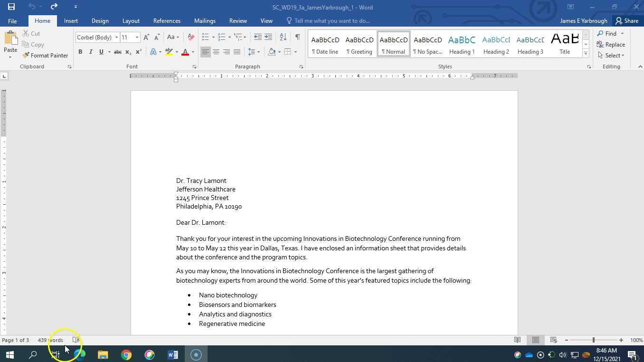Open the Corbel font name dropdown

tap(116, 37)
